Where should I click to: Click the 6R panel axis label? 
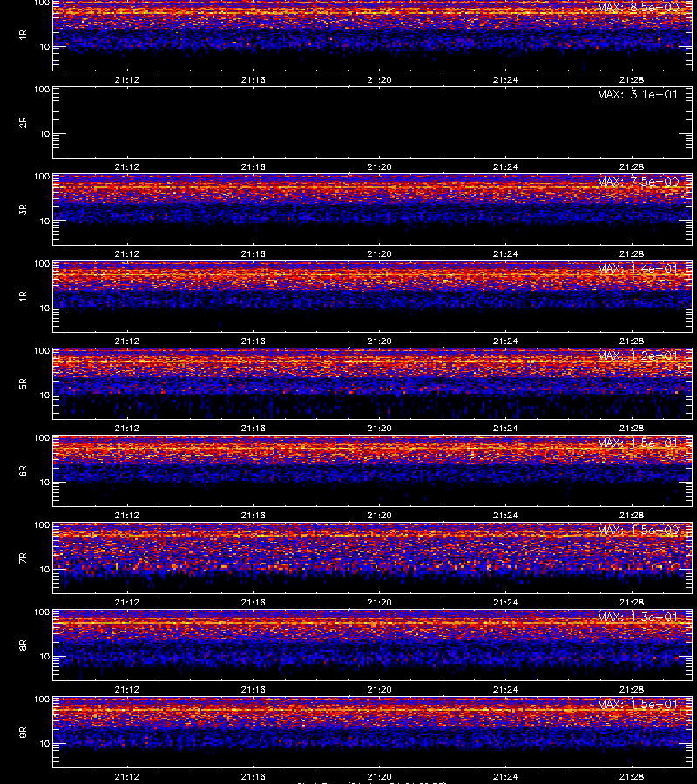(23, 471)
